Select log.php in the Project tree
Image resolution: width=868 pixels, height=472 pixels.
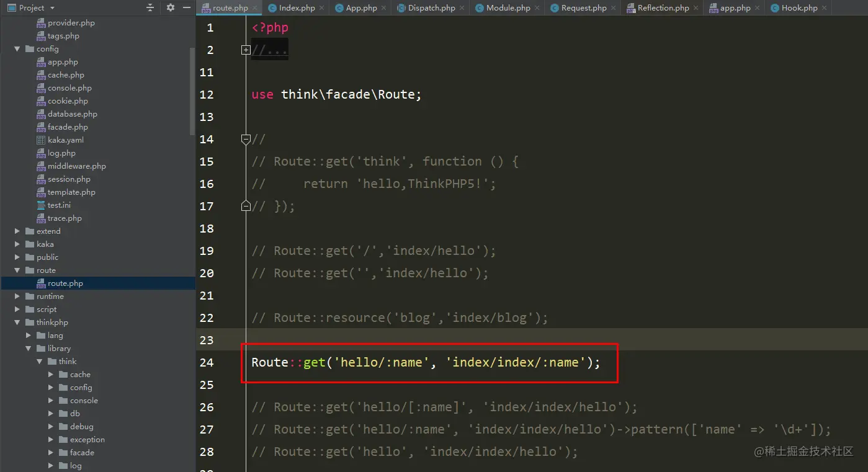pyautogui.click(x=61, y=153)
